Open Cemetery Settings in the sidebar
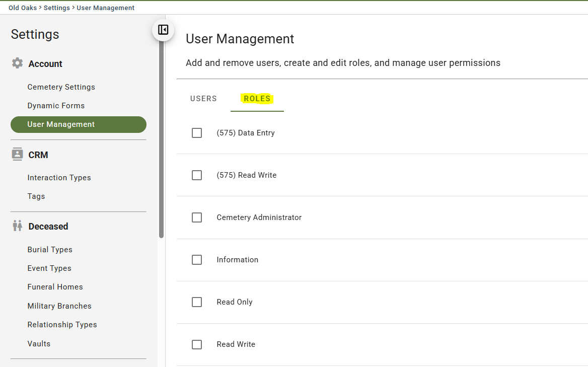588x367 pixels. (61, 87)
